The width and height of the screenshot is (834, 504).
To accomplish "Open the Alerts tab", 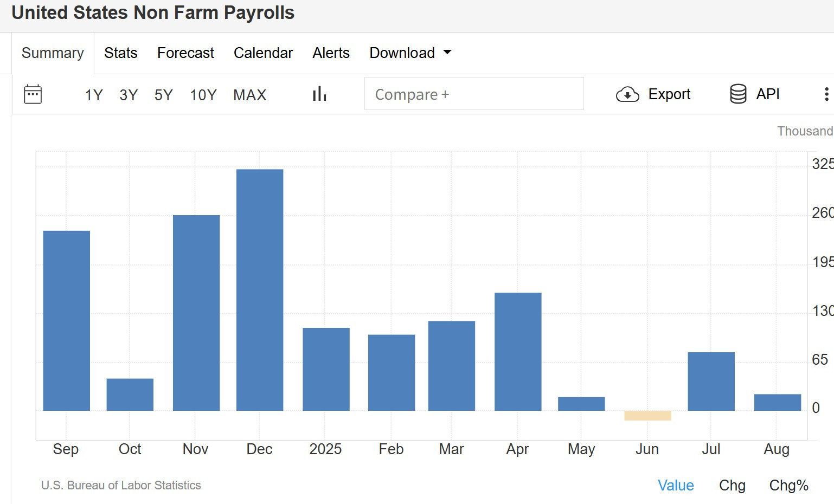I will tap(331, 53).
